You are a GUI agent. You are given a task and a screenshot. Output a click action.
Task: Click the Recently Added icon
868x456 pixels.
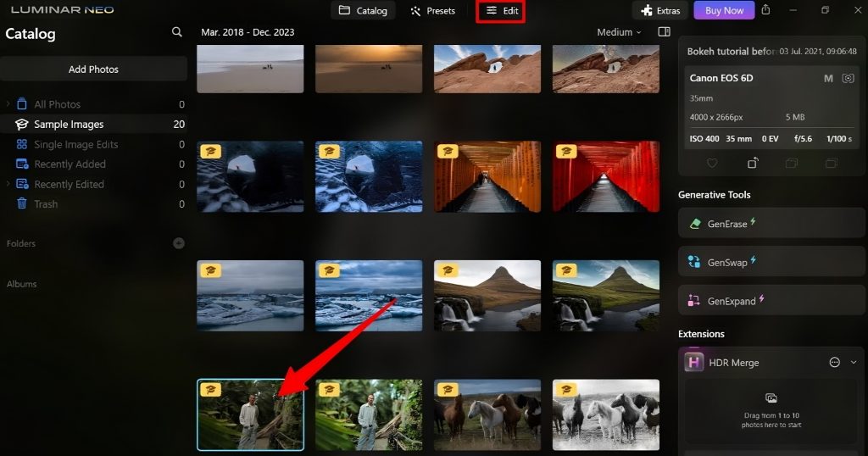tap(22, 164)
